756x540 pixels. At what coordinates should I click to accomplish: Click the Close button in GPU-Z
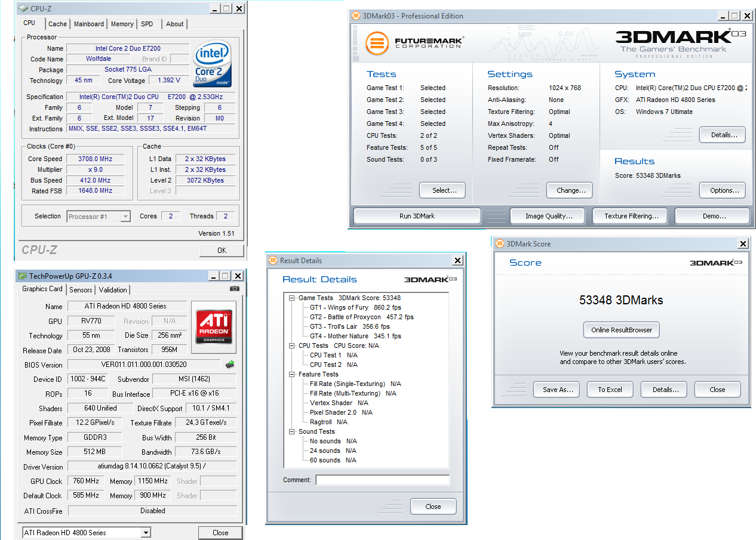[x=220, y=533]
